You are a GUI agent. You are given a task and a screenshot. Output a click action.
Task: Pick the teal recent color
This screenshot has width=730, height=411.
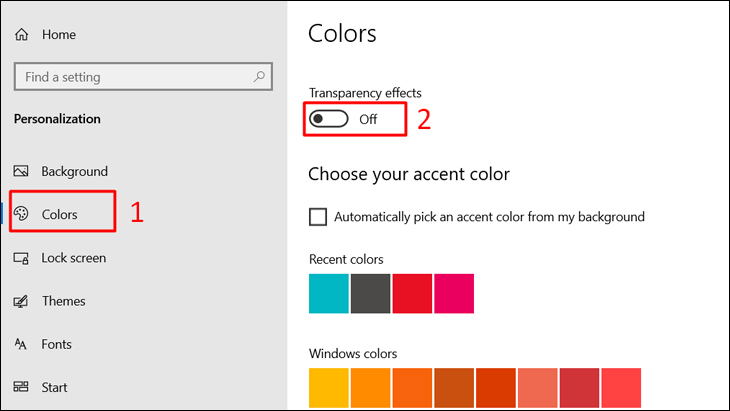(x=329, y=293)
